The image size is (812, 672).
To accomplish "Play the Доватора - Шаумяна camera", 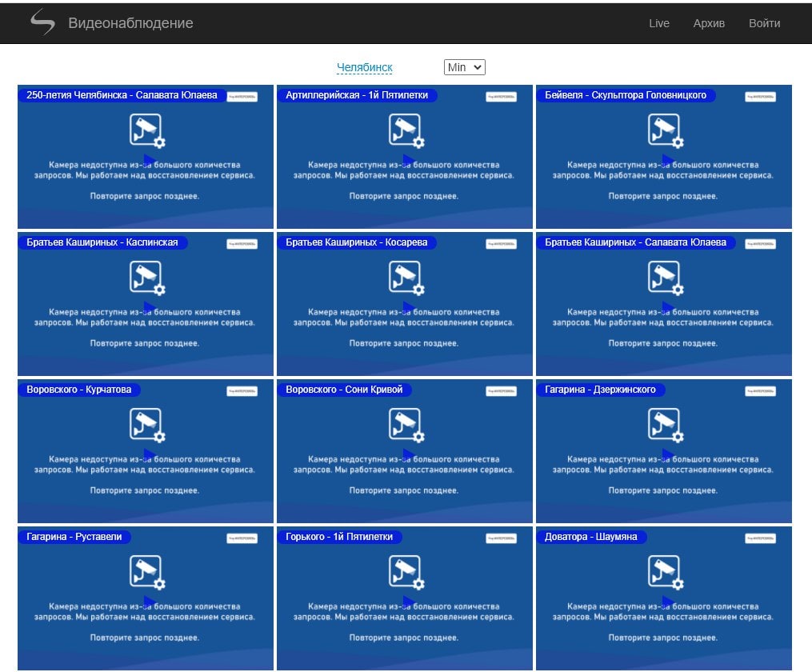I will pos(668,601).
